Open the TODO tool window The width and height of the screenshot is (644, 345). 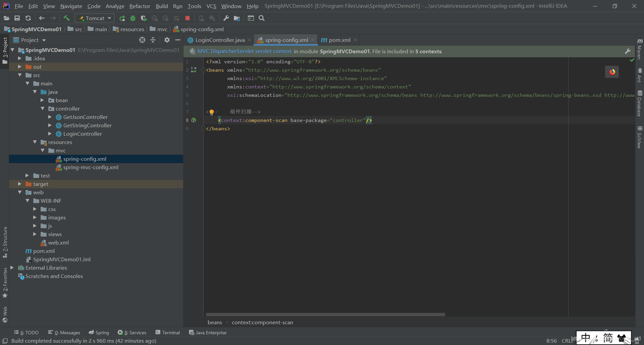point(26,333)
